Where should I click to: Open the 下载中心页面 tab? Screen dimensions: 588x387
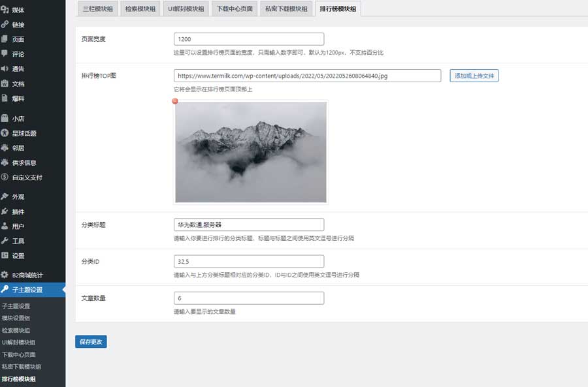(234, 9)
